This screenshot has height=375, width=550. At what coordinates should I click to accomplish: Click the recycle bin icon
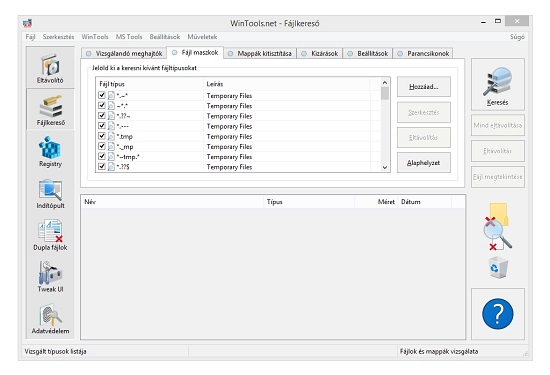pyautogui.click(x=498, y=268)
